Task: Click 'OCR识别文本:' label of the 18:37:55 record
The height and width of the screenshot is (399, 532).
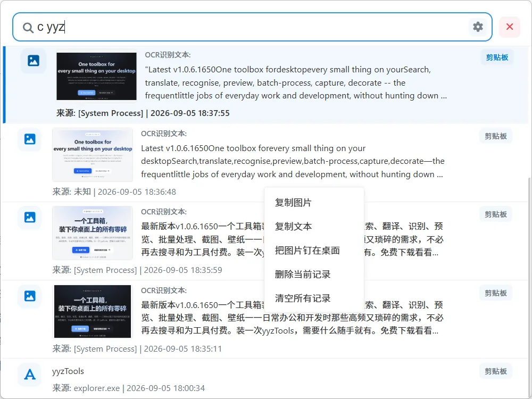Action: 168,55
